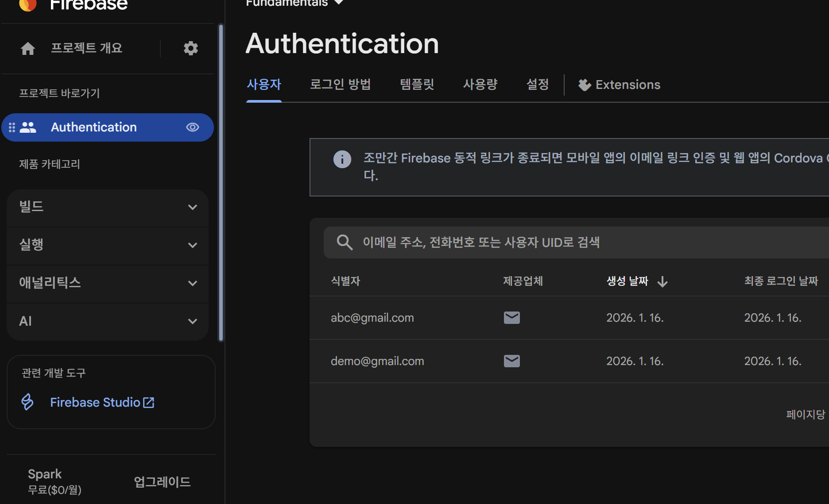
Task: Click the 제공업체 column header
Action: (x=523, y=281)
